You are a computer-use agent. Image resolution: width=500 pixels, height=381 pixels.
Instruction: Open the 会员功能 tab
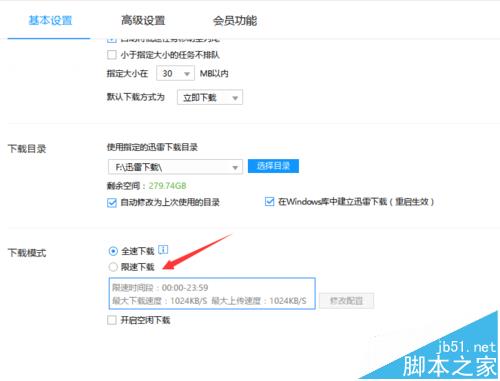coord(235,20)
